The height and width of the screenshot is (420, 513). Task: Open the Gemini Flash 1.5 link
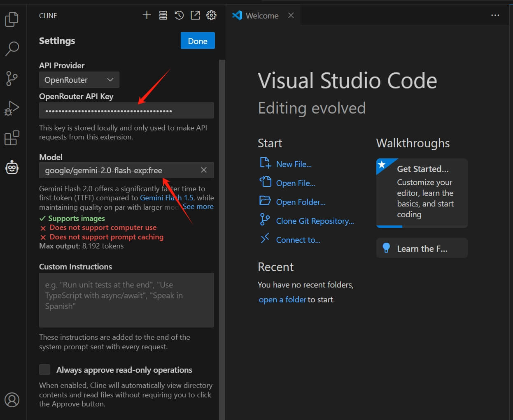167,198
